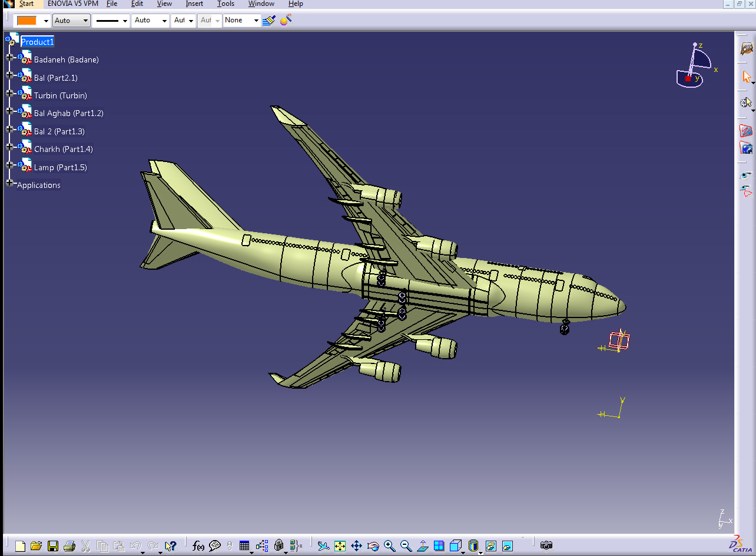This screenshot has width=756, height=556.
Task: Click the New document icon
Action: [20, 546]
